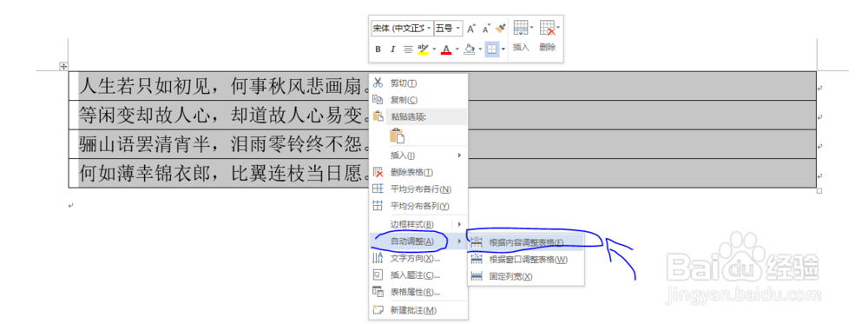Screen dimensions: 868x324
Task: Choose 文字方向(X)... menu entry
Action: pyautogui.click(x=418, y=258)
